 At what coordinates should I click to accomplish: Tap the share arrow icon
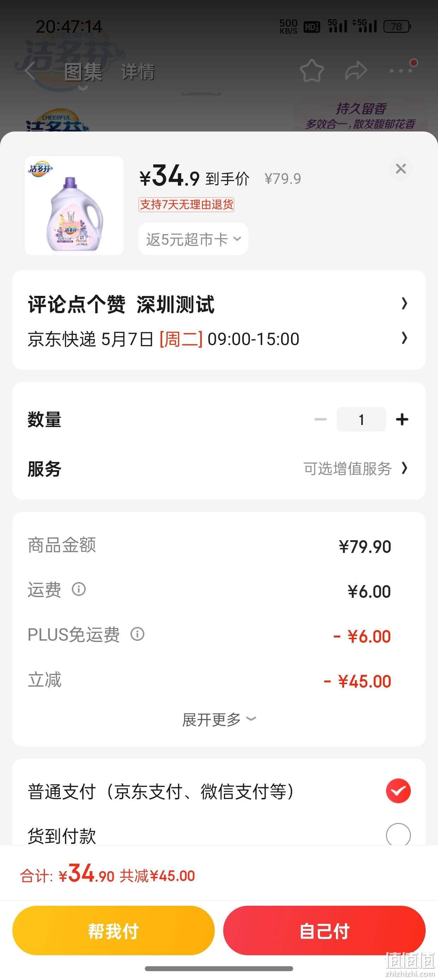[x=356, y=71]
